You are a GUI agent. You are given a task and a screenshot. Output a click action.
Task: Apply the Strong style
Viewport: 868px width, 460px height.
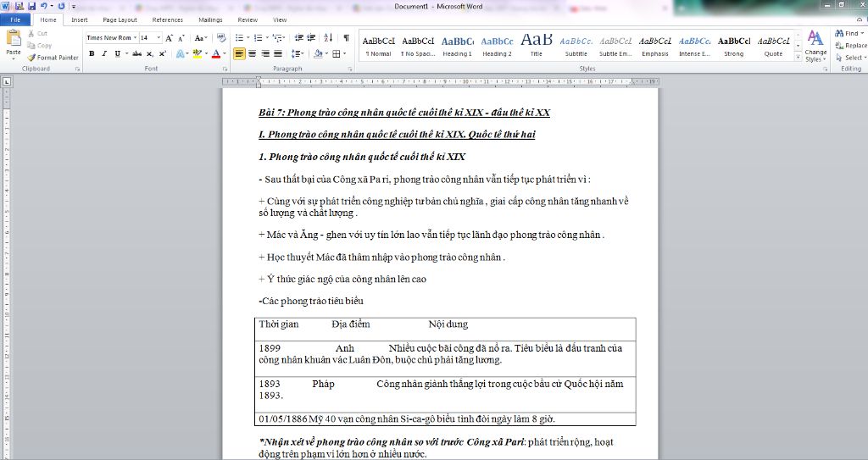(x=734, y=46)
